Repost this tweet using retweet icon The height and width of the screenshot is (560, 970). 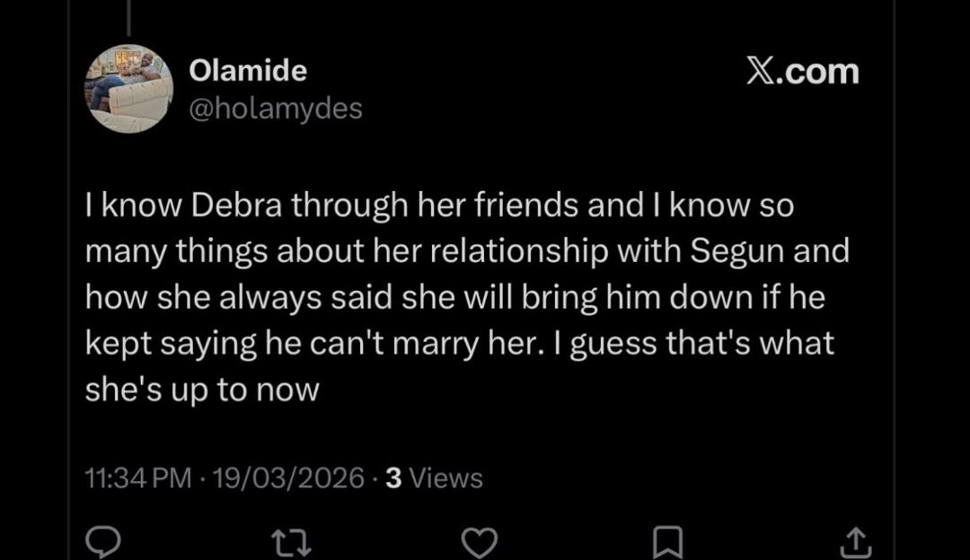point(291,542)
